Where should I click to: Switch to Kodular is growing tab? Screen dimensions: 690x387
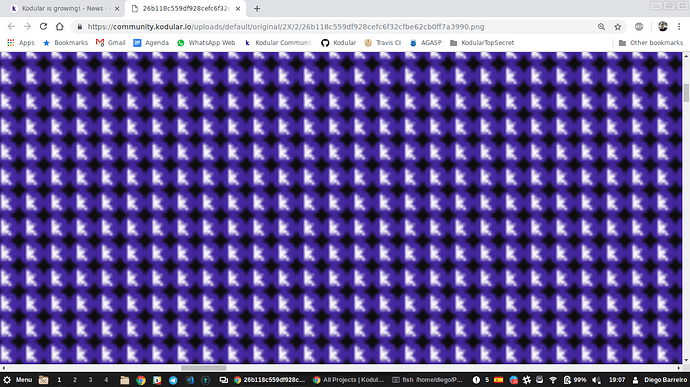(65, 8)
